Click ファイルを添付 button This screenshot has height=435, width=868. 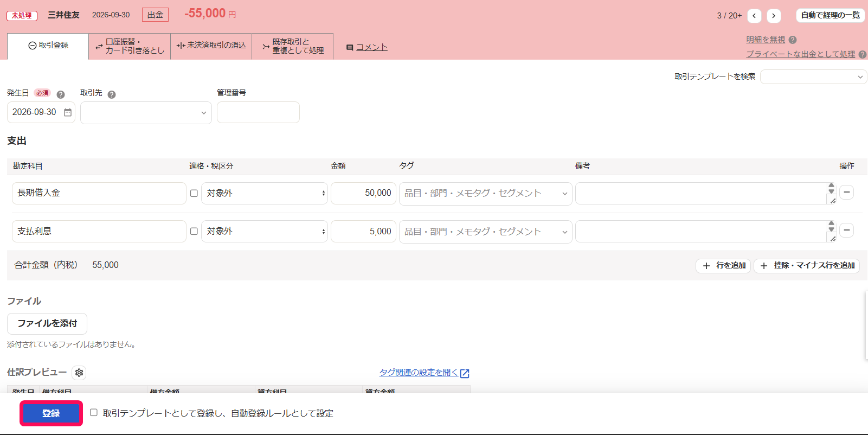[x=47, y=324]
